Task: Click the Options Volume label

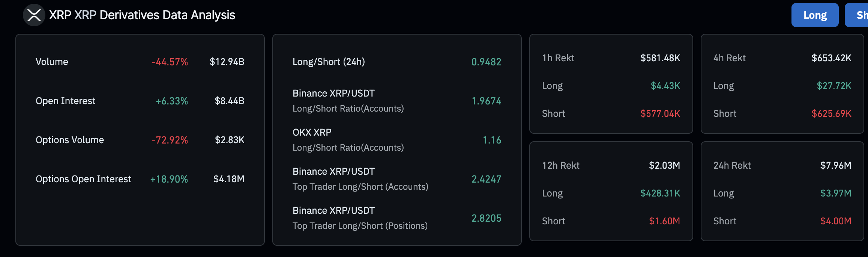Action: point(70,140)
